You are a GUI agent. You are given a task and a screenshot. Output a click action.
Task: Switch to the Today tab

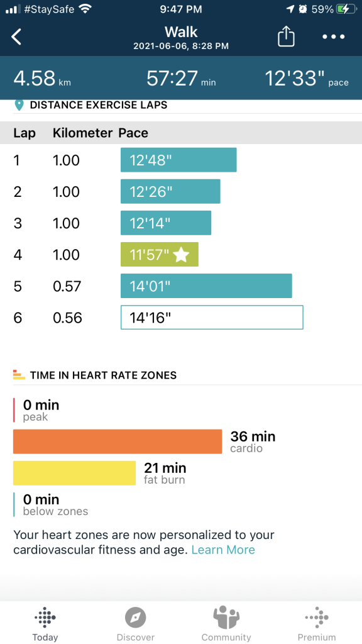tap(45, 623)
